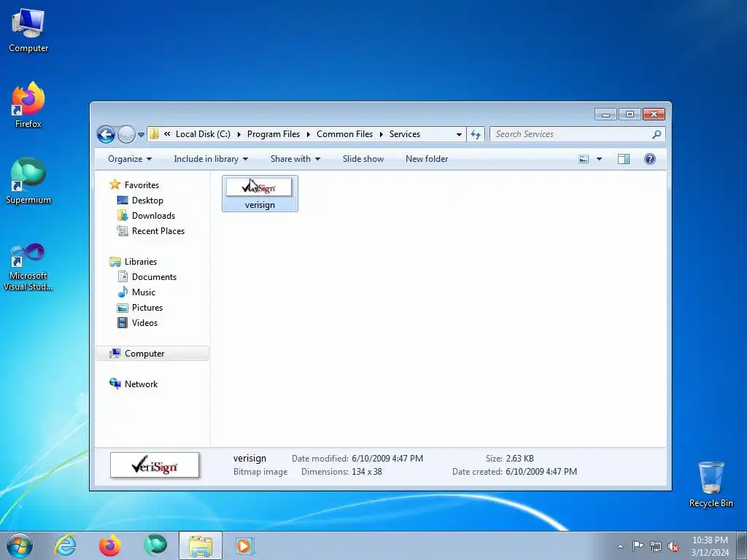The image size is (747, 560).
Task: Click Date modified value 6/10/2009 4:47 PM
Action: point(387,459)
